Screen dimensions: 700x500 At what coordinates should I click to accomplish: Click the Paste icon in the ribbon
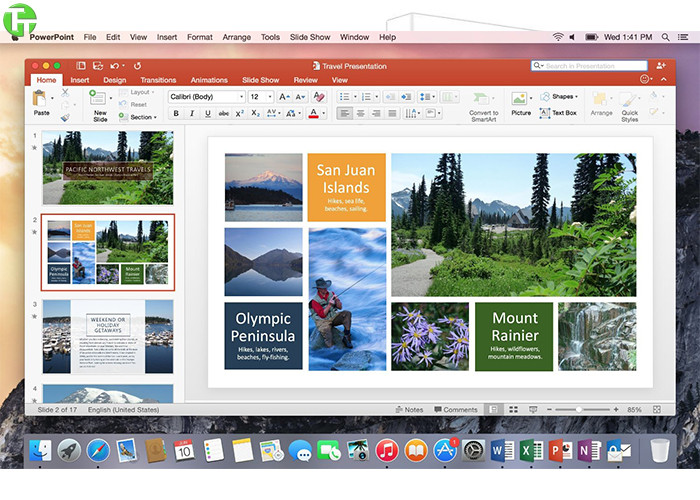(x=41, y=100)
